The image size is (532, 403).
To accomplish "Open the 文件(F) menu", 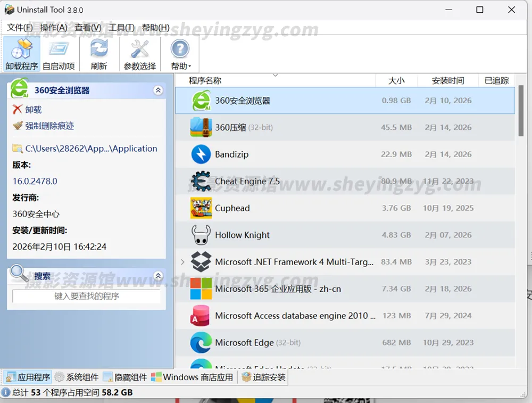I will tap(20, 28).
